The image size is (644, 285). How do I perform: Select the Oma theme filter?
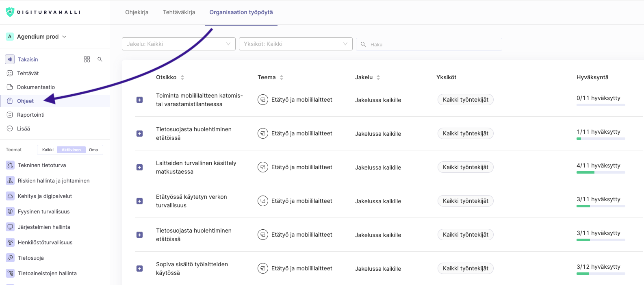click(x=93, y=150)
